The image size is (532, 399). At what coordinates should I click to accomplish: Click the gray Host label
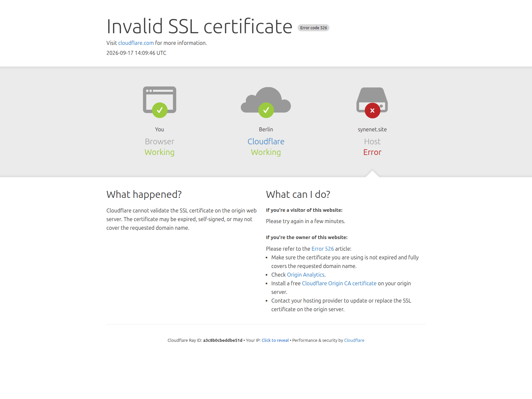[372, 142]
